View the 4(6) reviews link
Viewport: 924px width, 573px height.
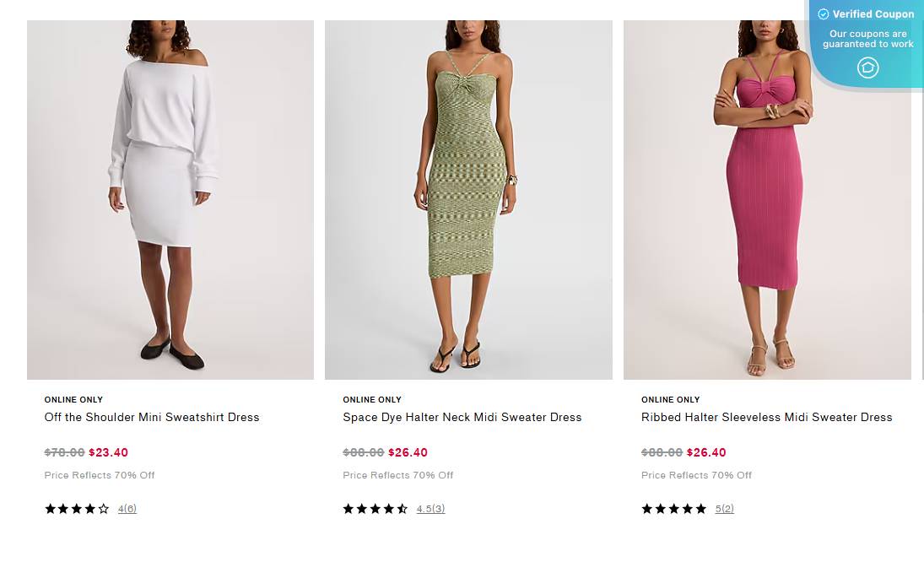127,509
